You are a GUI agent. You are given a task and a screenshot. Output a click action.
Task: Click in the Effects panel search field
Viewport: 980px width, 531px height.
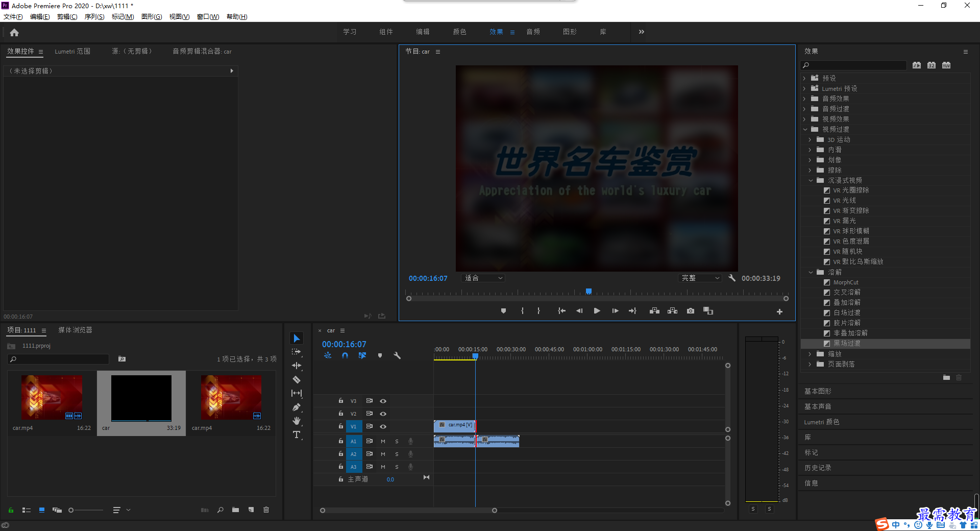[853, 65]
